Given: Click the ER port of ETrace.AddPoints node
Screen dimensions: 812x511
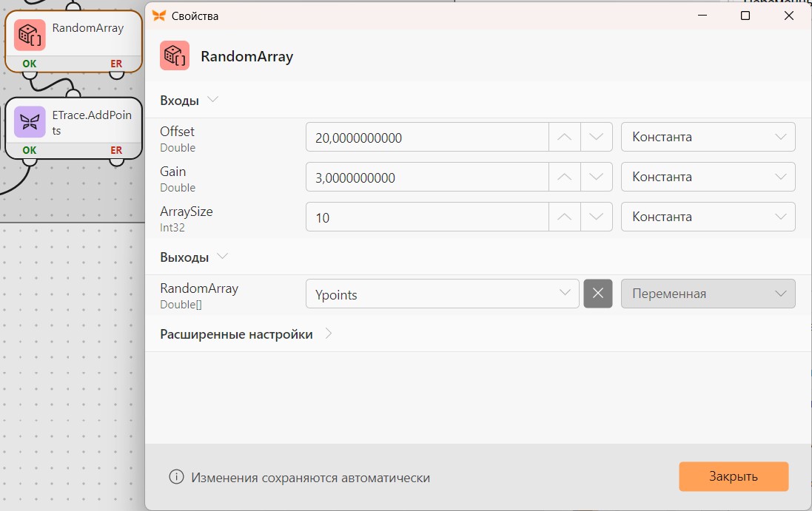Looking at the screenshot, I should pyautogui.click(x=116, y=150).
